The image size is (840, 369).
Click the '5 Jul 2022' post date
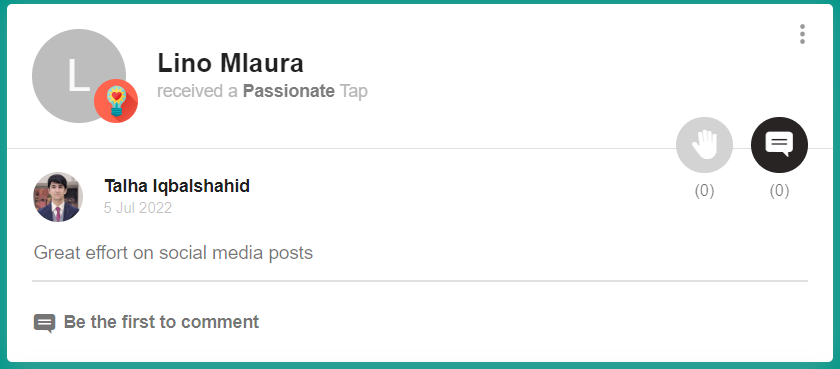pos(138,208)
